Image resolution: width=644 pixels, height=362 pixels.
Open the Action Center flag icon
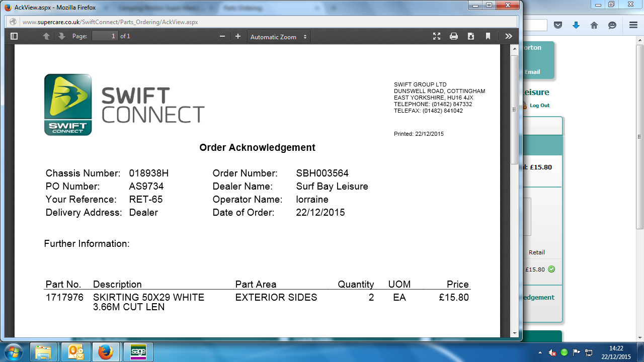tap(577, 352)
